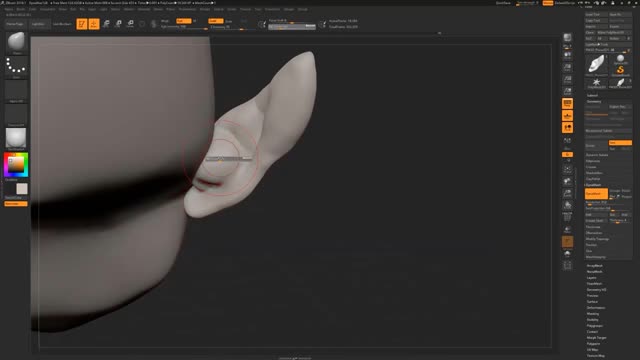Image resolution: width=640 pixels, height=360 pixels.
Task: Expand the Masking section
Action: pyautogui.click(x=593, y=314)
